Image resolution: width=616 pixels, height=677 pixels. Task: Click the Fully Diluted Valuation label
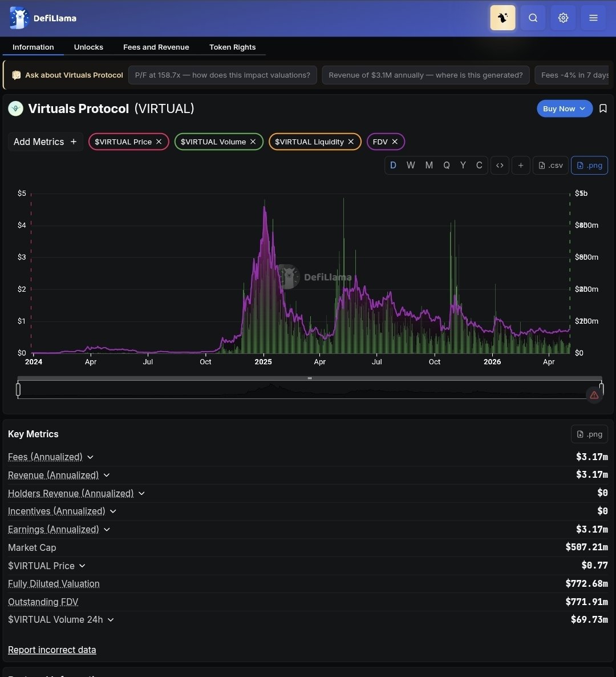[54, 584]
